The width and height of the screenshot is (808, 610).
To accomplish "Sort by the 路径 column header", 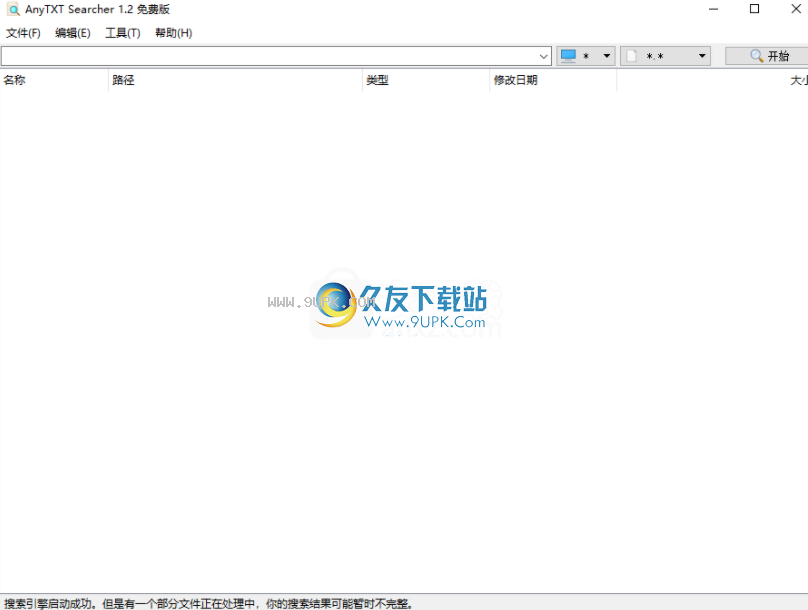I will coord(235,80).
